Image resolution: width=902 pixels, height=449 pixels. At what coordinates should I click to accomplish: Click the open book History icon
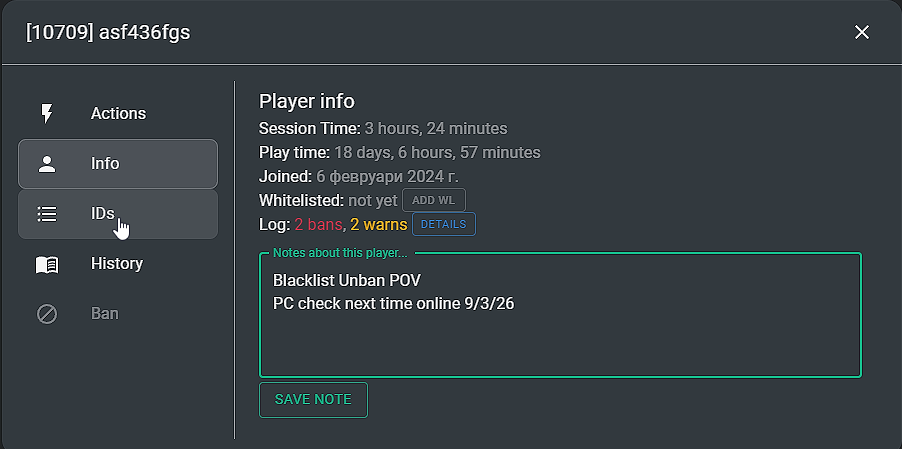tap(47, 264)
